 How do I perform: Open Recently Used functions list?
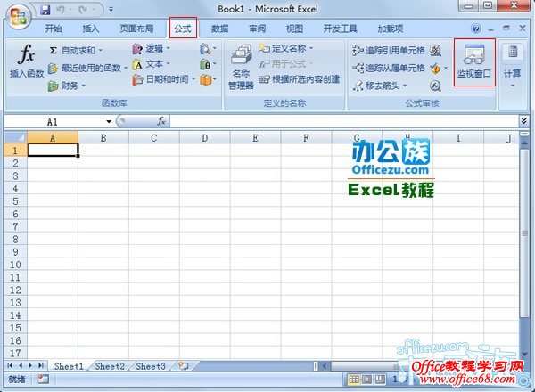[x=87, y=69]
